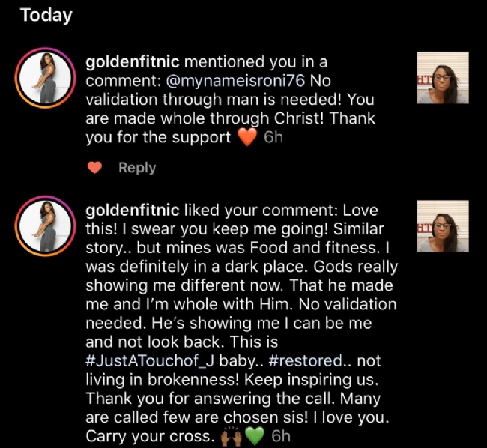Viewport: 487px width, 448px height.
Task: Click the "Today" section header
Action: coord(46,16)
